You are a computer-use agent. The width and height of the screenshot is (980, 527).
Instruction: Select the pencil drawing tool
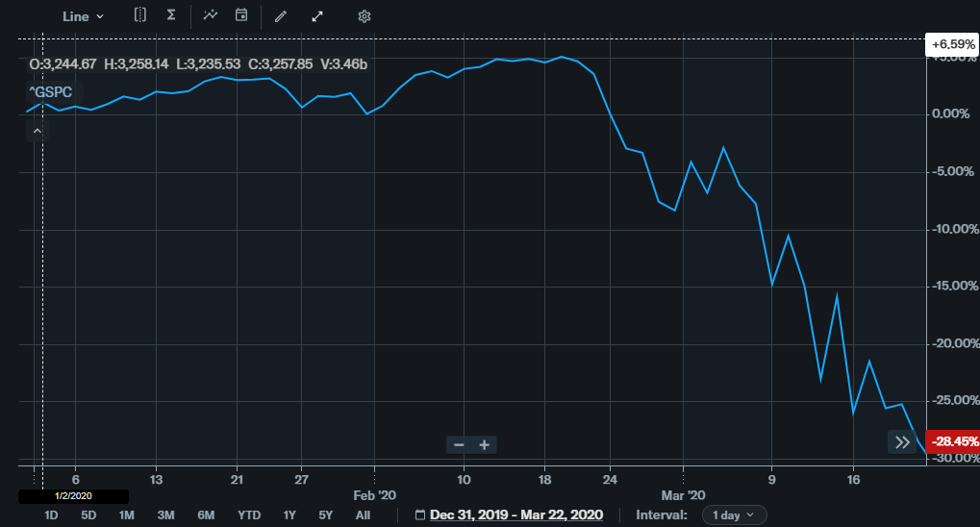point(280,16)
